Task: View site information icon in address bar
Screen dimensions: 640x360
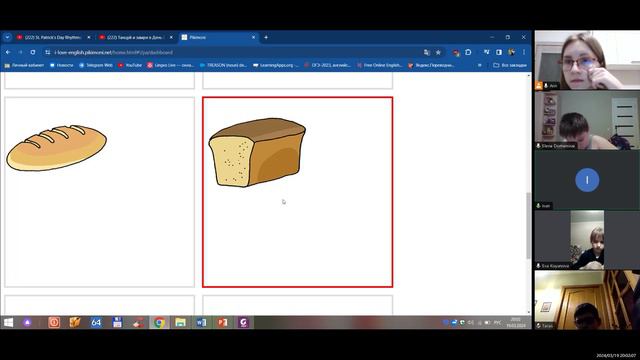Action: point(48,52)
